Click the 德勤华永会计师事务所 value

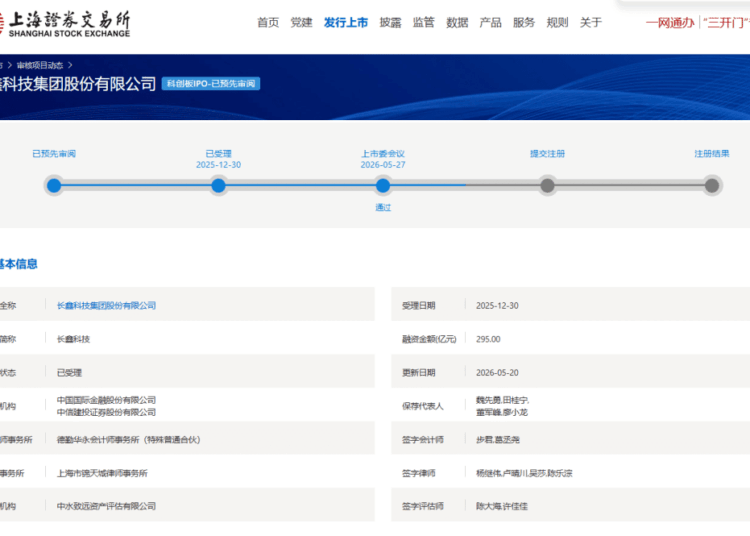coord(128,439)
